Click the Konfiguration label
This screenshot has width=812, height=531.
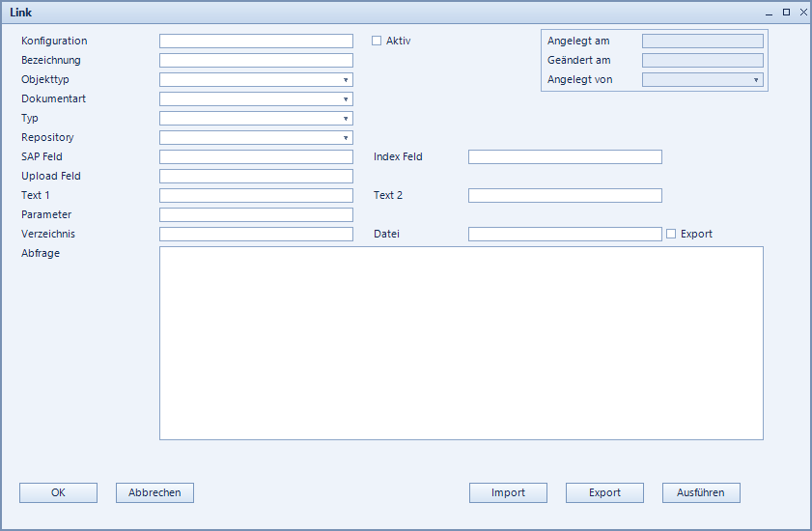pos(54,41)
